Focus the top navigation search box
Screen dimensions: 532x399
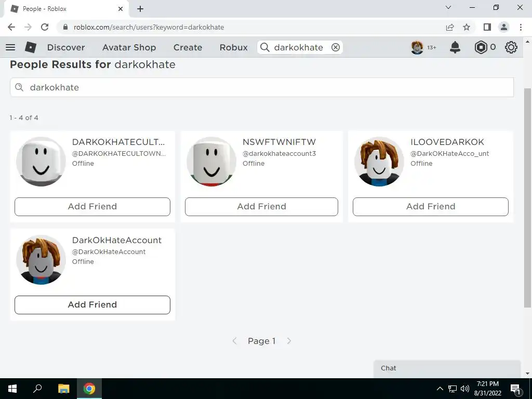tap(300, 47)
